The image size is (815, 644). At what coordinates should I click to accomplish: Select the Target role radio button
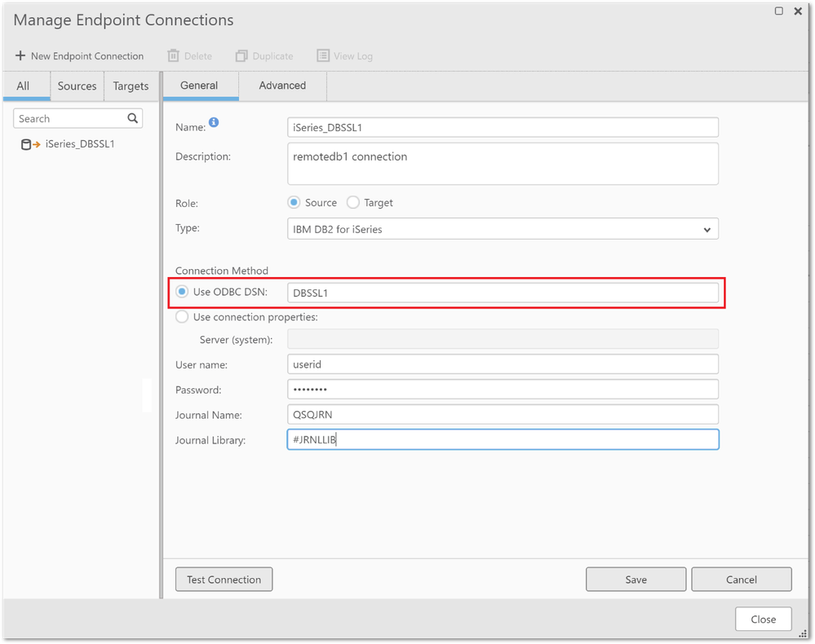pyautogui.click(x=352, y=202)
